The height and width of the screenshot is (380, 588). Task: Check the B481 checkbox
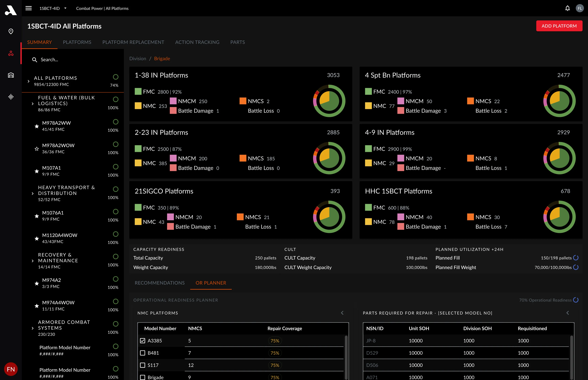tap(143, 353)
